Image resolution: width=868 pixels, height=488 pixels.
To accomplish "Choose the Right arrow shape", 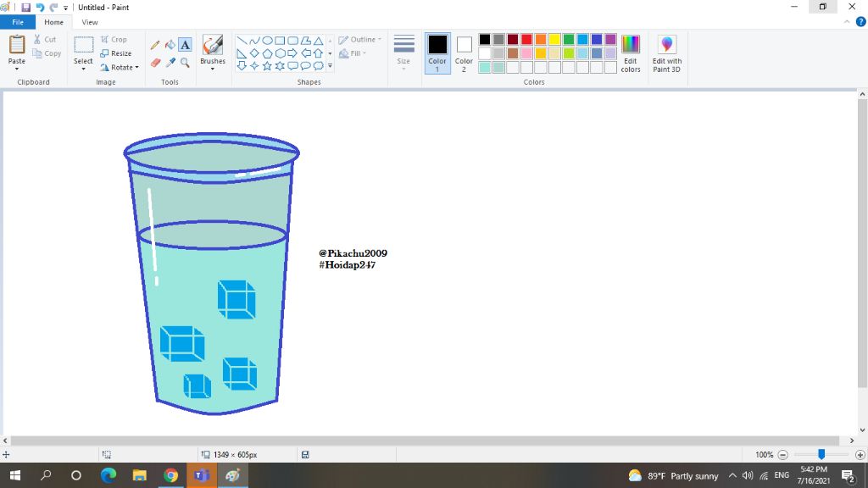I will pyautogui.click(x=292, y=53).
